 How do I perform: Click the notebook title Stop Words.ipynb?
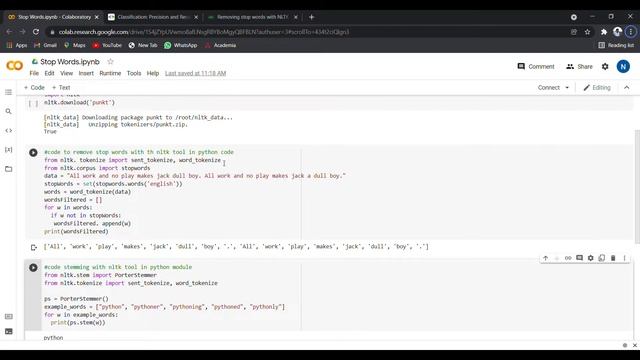coord(70,62)
